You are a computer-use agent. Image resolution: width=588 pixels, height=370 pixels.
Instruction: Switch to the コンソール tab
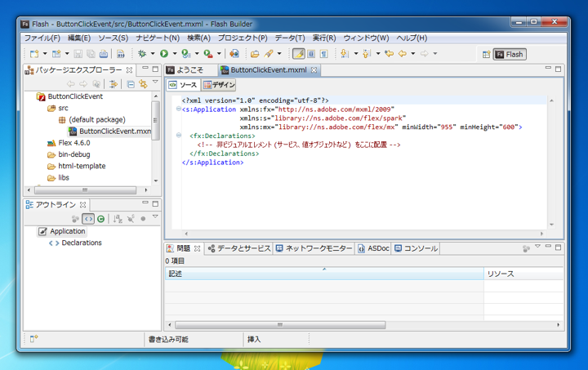[416, 248]
